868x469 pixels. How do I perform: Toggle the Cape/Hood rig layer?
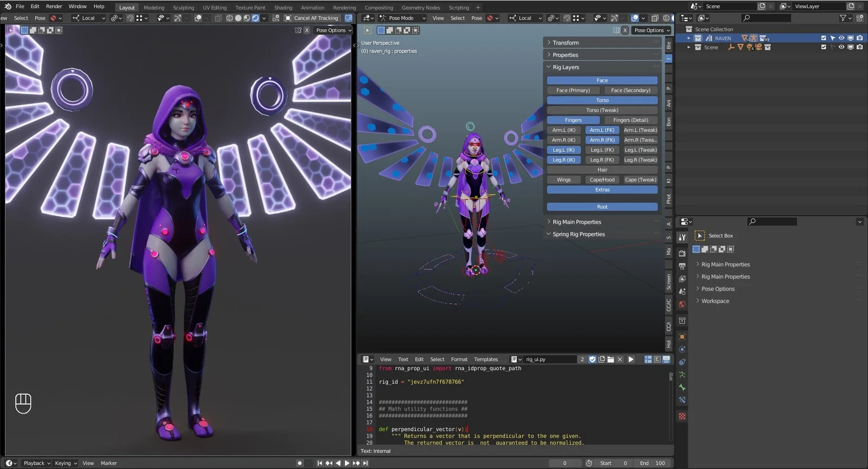pyautogui.click(x=602, y=179)
